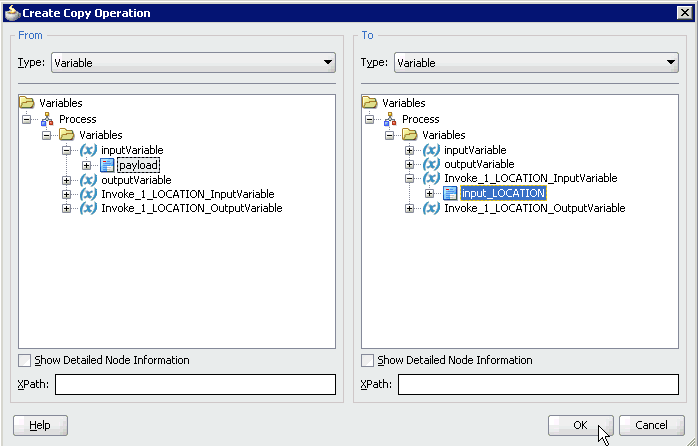The image size is (698, 446).
Task: Click the nested Variables folder icon in To tree
Action: tap(410, 134)
